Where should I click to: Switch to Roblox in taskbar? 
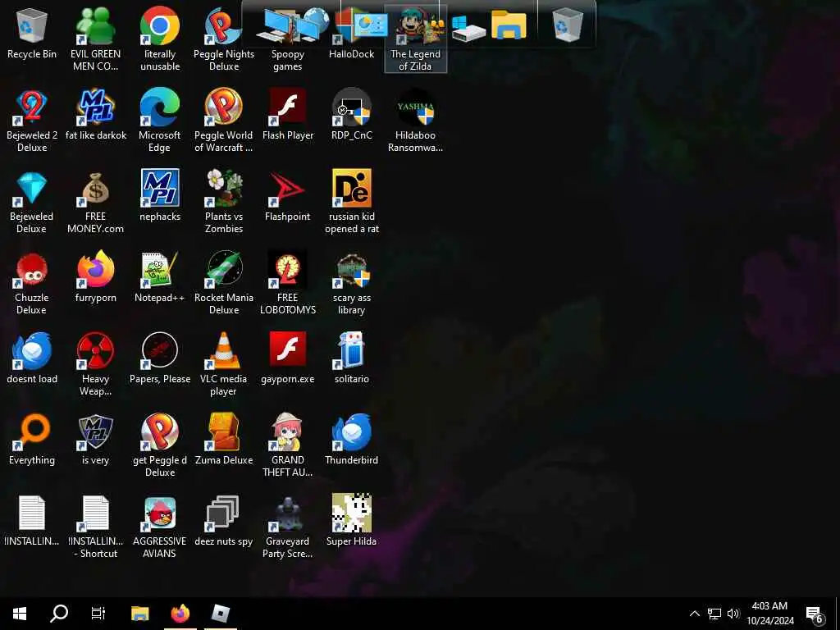tap(220, 614)
